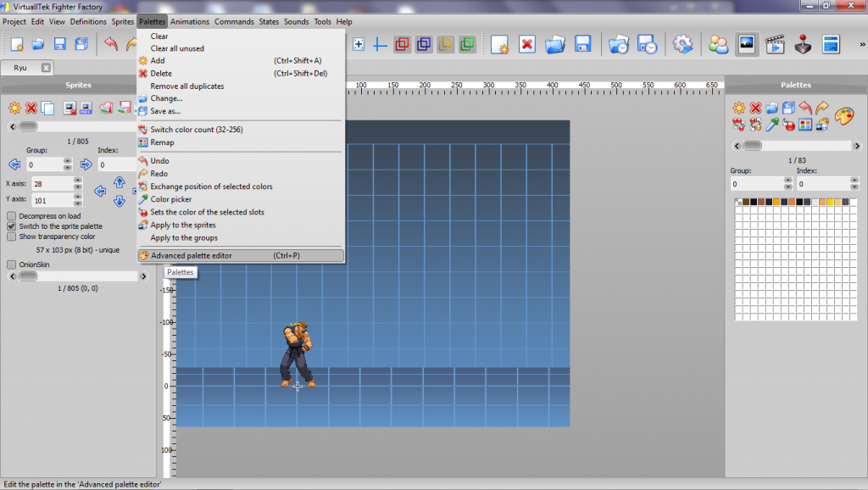Click the States blue document icon

(x=831, y=44)
